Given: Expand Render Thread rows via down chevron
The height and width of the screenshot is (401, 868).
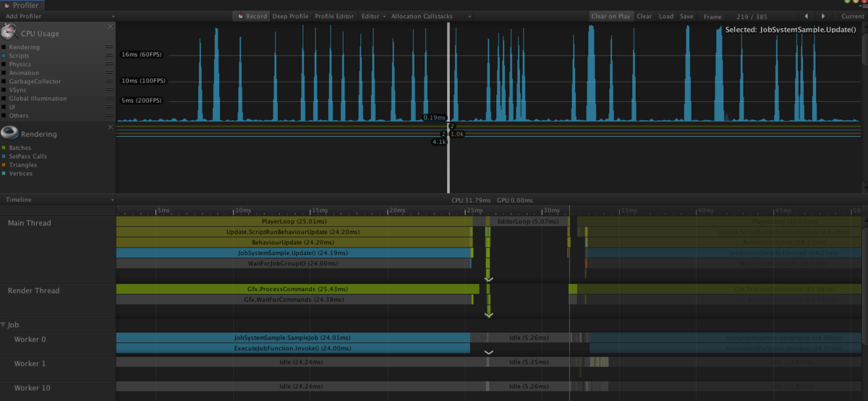Looking at the screenshot, I should (488, 315).
